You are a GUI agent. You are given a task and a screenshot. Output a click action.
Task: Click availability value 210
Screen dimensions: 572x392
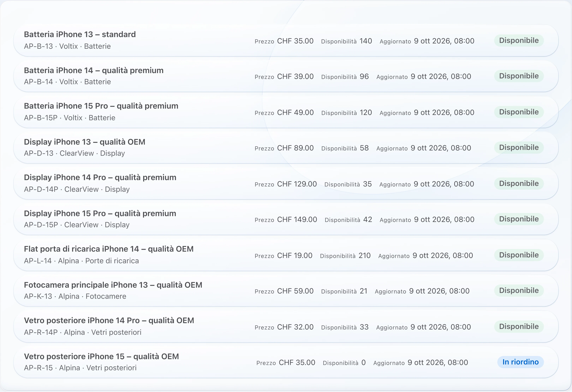pyautogui.click(x=365, y=256)
